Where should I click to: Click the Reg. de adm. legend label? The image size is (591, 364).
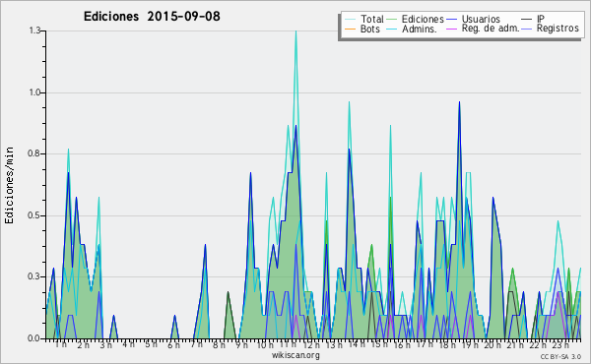click(x=491, y=29)
